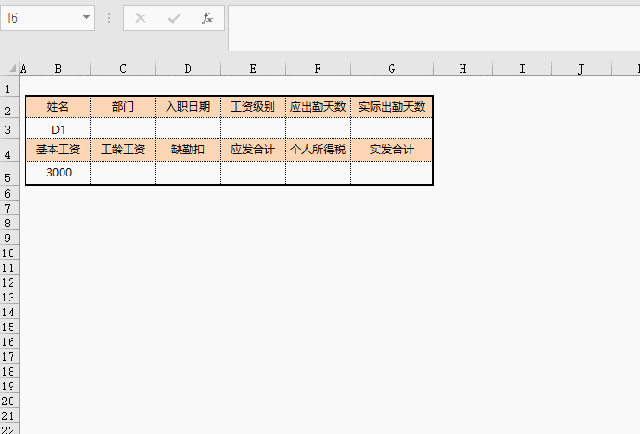This screenshot has height=434, width=640.
Task: Click into the formula bar input area
Action: pos(430,18)
